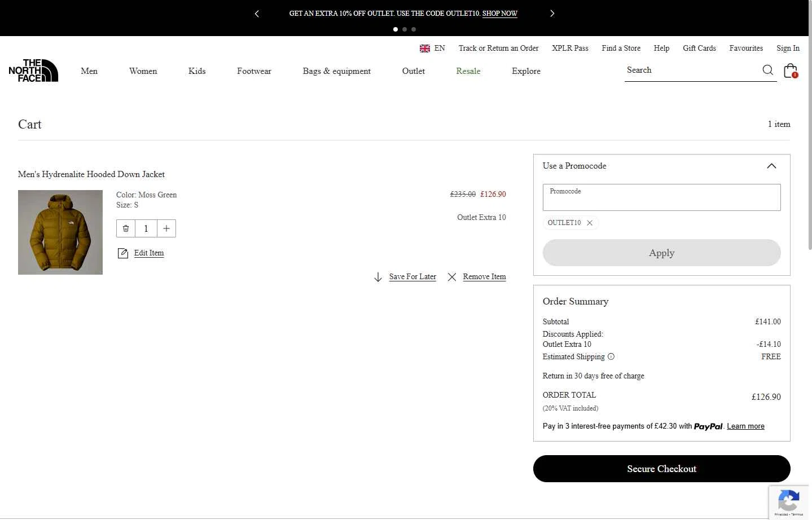Focus the Promocode input field
The height and width of the screenshot is (520, 812).
661,197
